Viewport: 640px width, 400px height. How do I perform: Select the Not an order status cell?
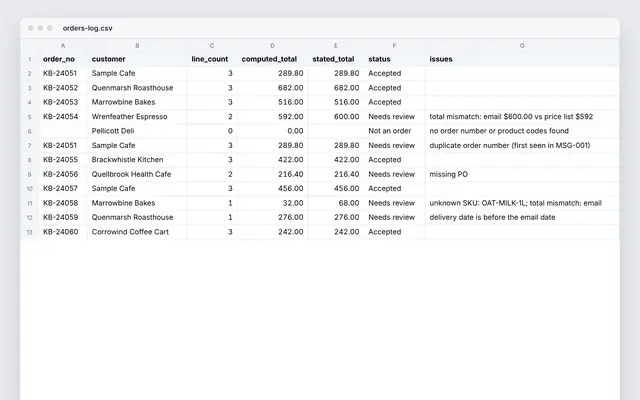394,131
